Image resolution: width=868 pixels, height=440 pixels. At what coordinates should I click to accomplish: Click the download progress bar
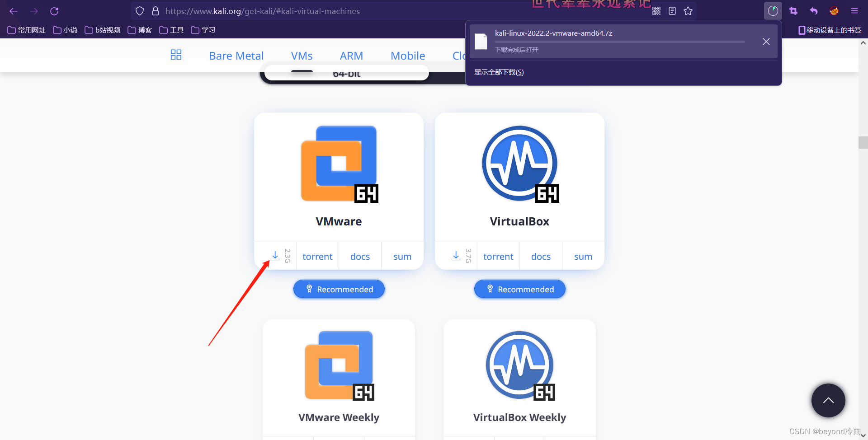coord(620,42)
